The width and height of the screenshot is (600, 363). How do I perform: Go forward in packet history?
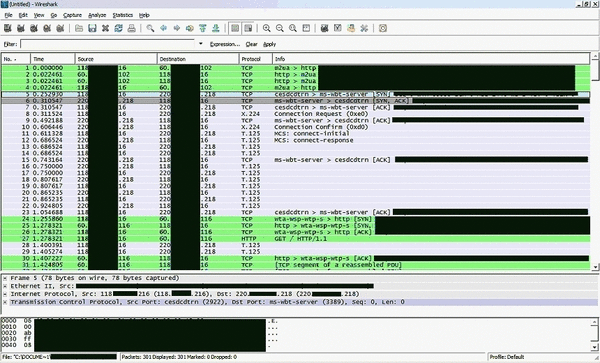176,28
